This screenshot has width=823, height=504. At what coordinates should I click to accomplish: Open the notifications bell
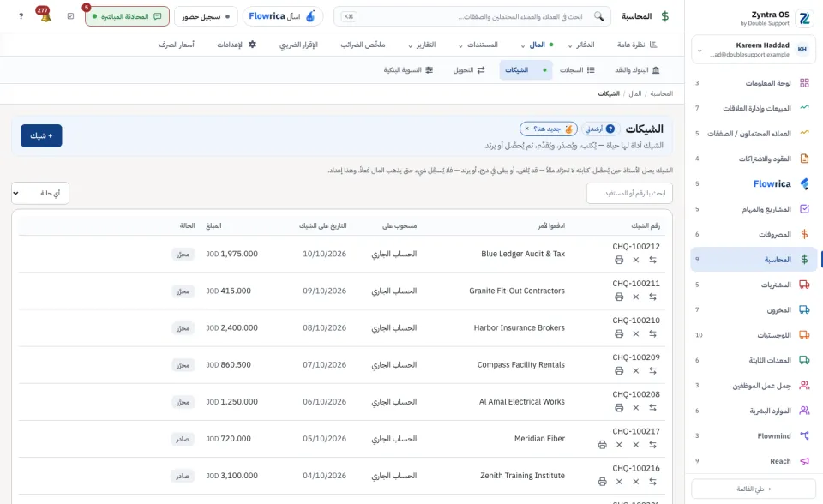click(x=45, y=16)
